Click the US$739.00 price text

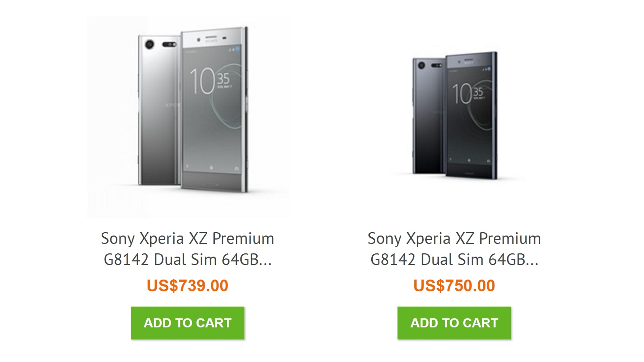pyautogui.click(x=187, y=286)
